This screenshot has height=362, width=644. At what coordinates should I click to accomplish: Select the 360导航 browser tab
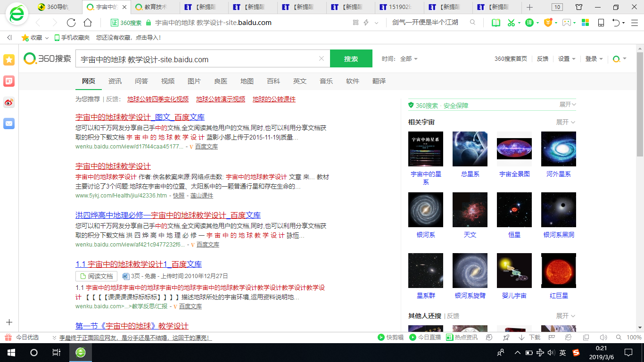point(58,7)
